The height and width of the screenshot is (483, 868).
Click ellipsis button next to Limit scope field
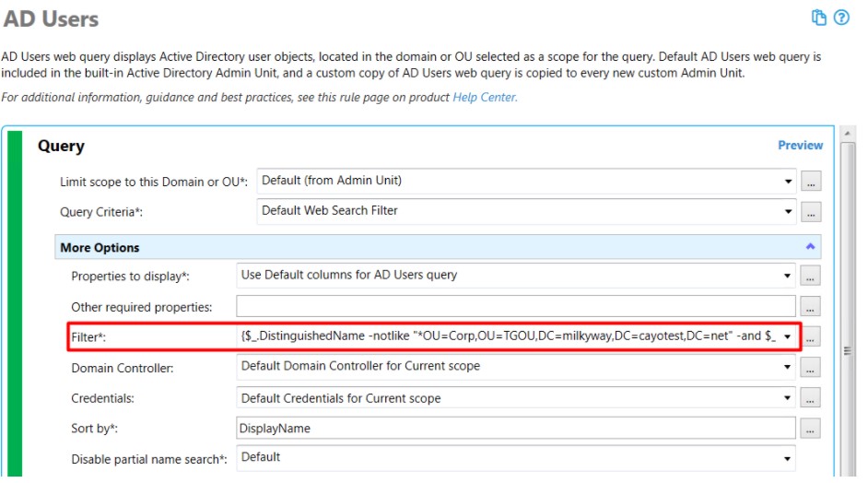(x=811, y=181)
